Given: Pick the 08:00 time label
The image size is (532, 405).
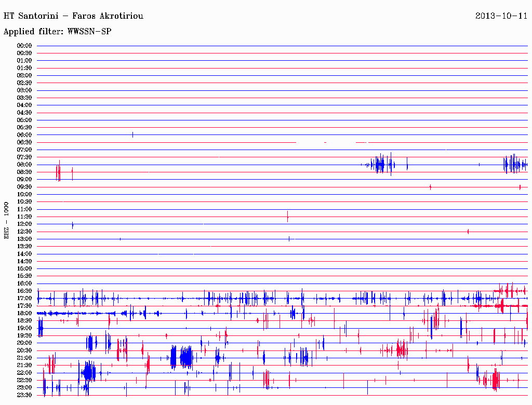Looking at the screenshot, I should point(24,165).
